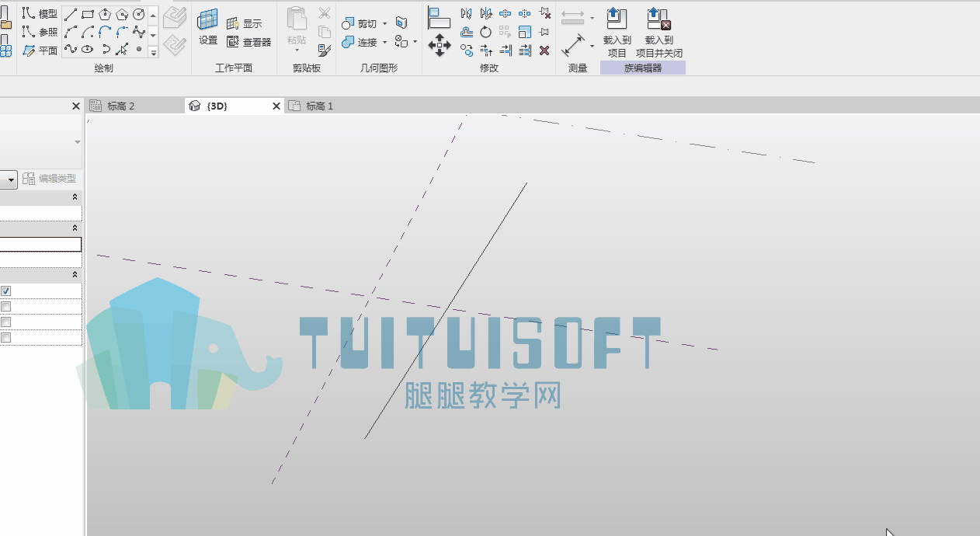Image resolution: width=980 pixels, height=536 pixels.
Task: Click the 设置 work plane button
Action: point(208,28)
